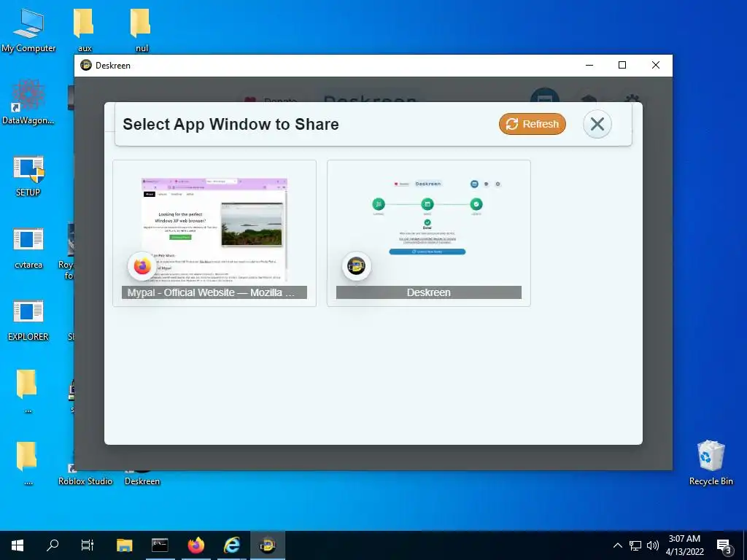
Task: Open the Windows Start menu
Action: point(18,545)
